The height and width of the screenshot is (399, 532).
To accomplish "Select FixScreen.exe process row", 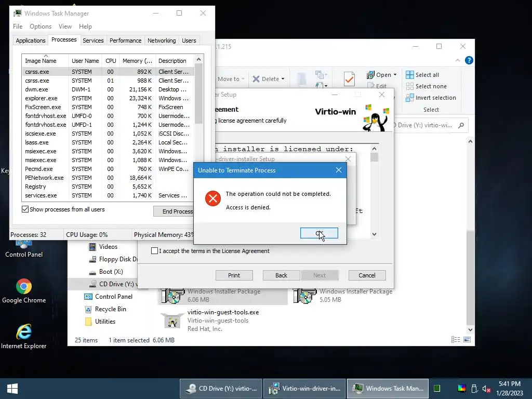I will point(108,107).
